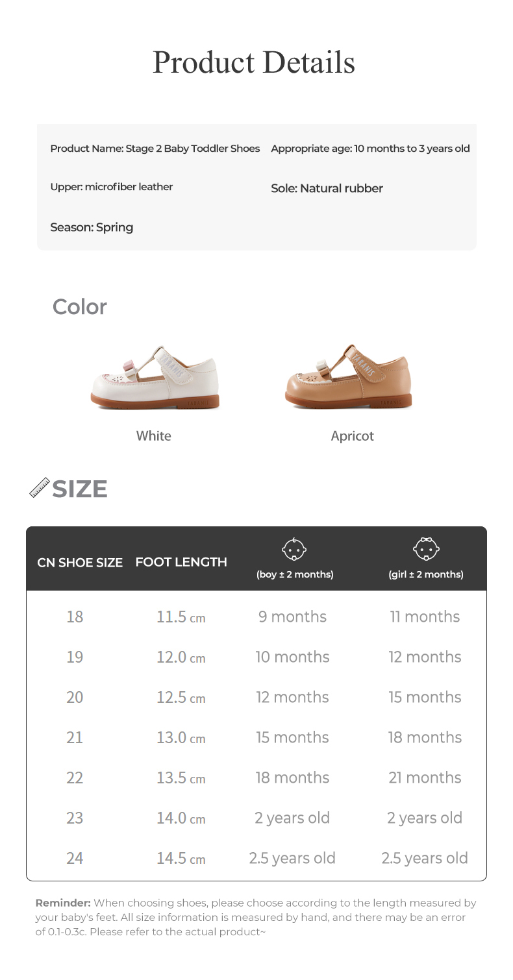
Task: Click the 12.0 cm foot length cell
Action: point(181,657)
